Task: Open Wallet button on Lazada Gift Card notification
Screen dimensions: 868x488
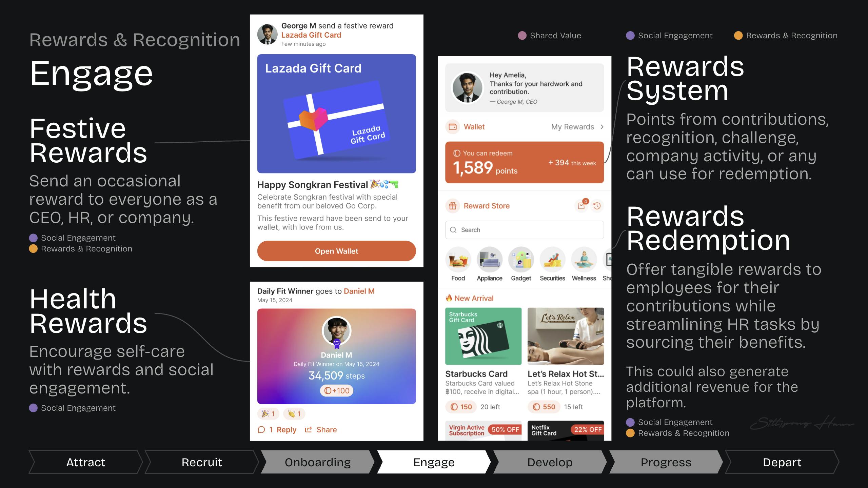Action: click(337, 250)
